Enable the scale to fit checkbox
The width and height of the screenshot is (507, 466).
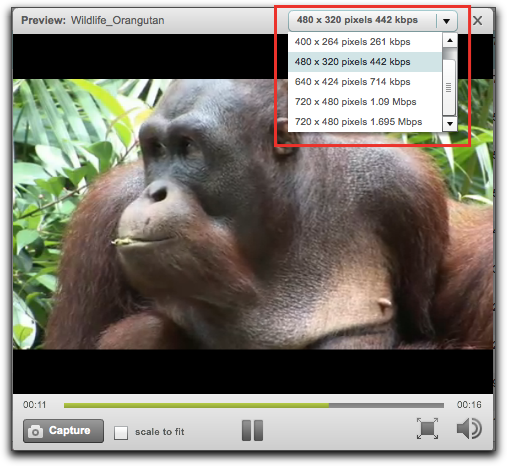pyautogui.click(x=121, y=432)
